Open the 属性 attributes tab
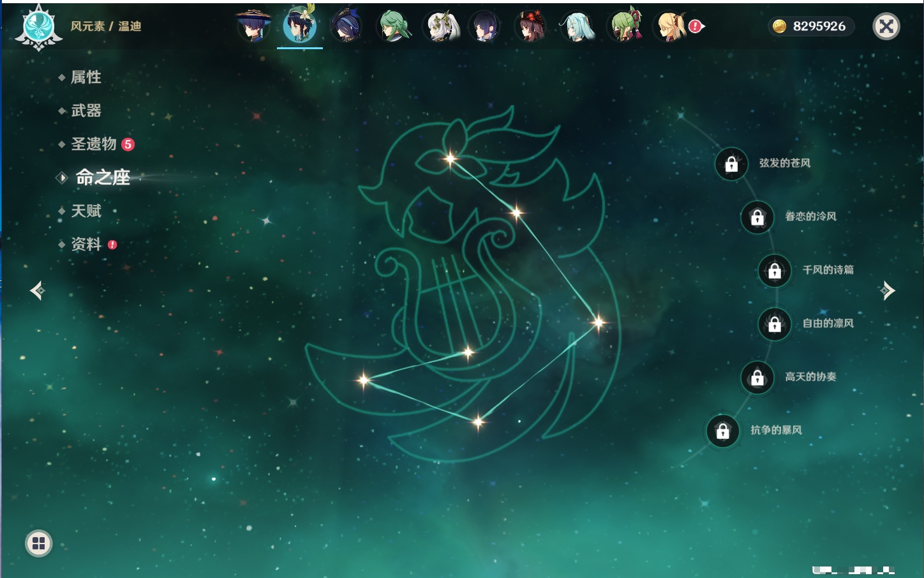 tap(86, 77)
